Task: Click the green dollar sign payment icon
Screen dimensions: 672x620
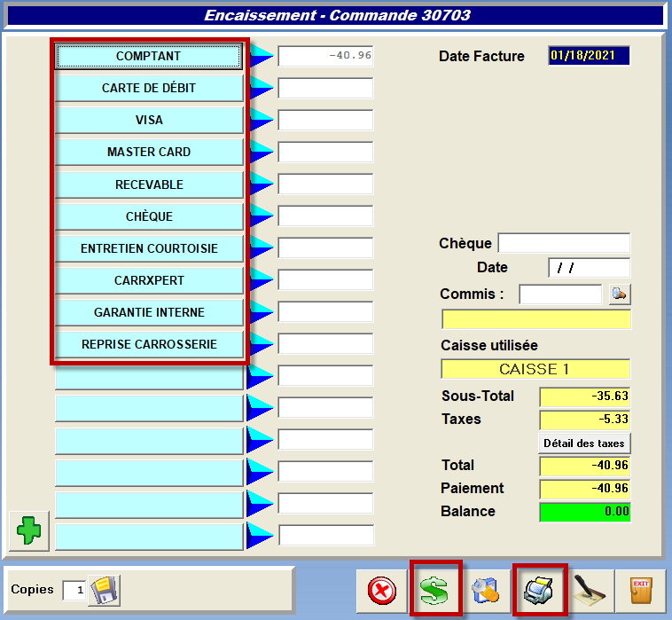Action: 434,591
